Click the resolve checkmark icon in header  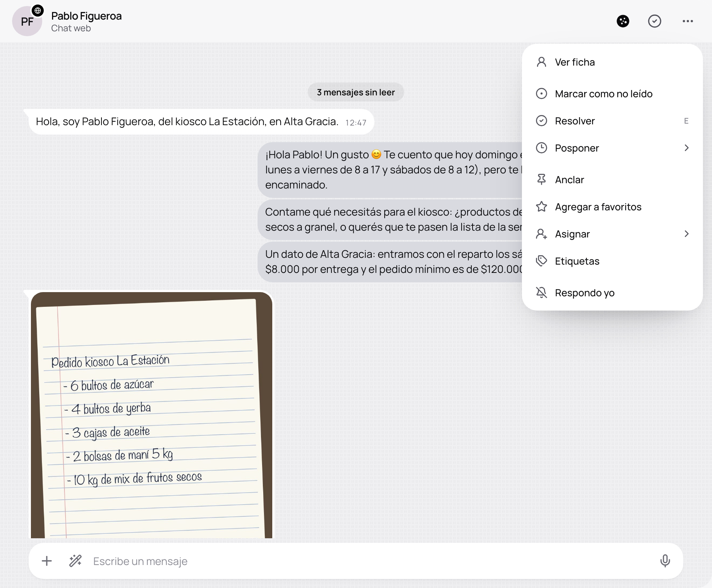click(655, 21)
